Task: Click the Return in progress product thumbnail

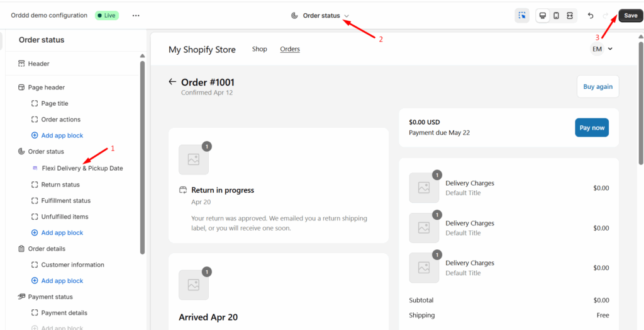Action: 194,160
